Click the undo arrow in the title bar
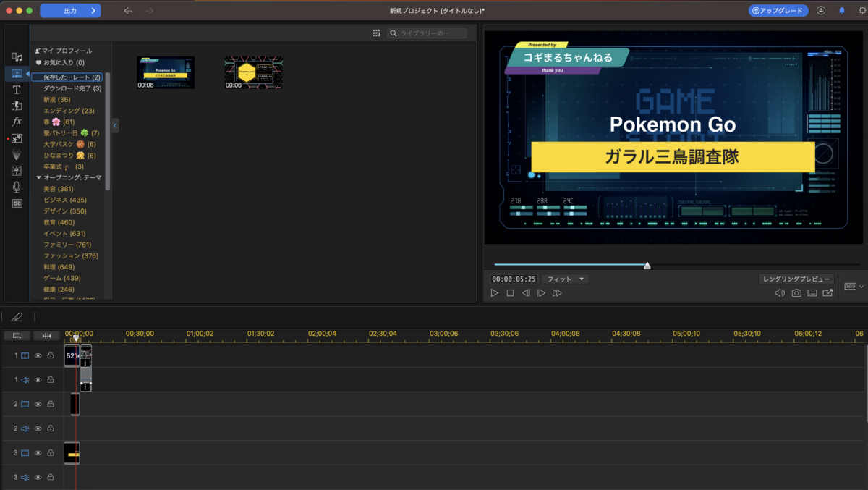The image size is (868, 490). (128, 11)
